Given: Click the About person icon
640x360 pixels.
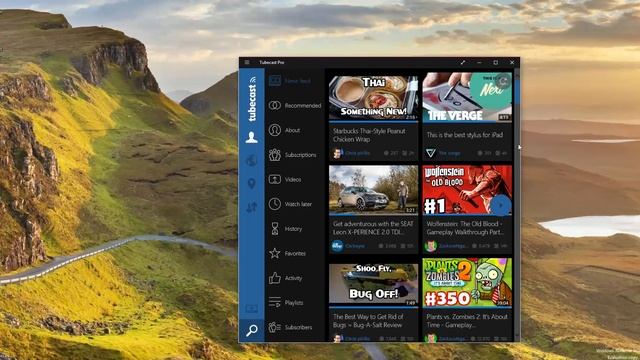Looking at the screenshot, I should (x=275, y=130).
